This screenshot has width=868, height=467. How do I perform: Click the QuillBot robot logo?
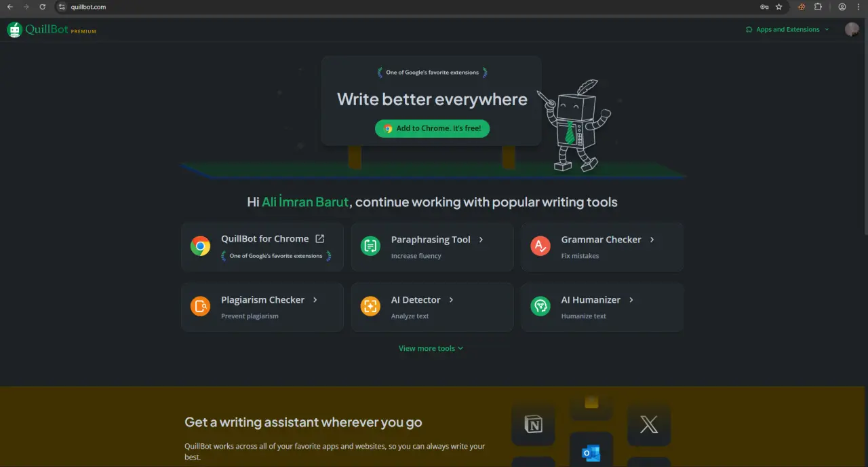[14, 29]
